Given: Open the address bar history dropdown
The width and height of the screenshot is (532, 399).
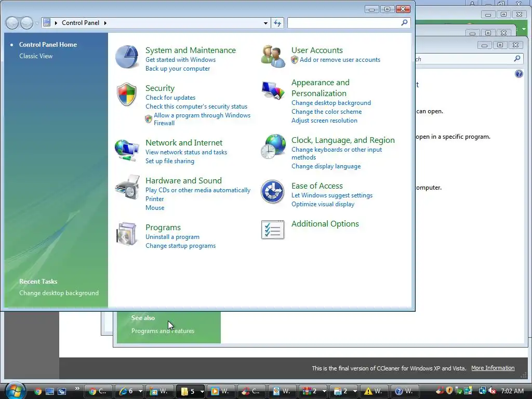Looking at the screenshot, I should point(265,23).
